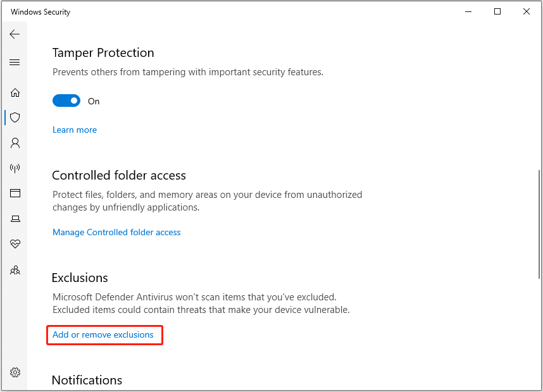
Task: Close the Windows Security window
Action: (527, 11)
